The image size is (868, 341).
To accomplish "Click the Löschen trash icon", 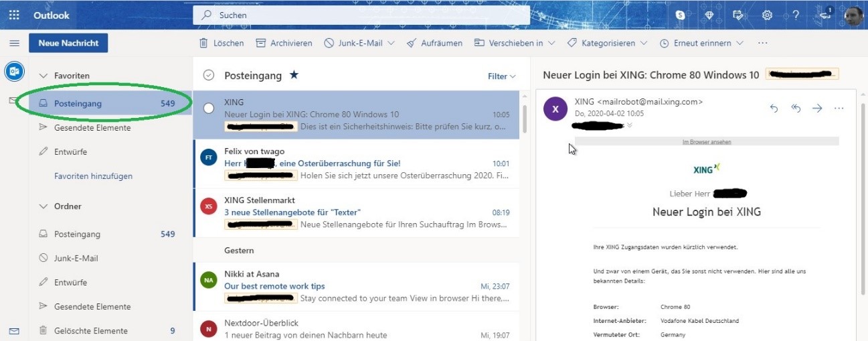I will pos(203,43).
